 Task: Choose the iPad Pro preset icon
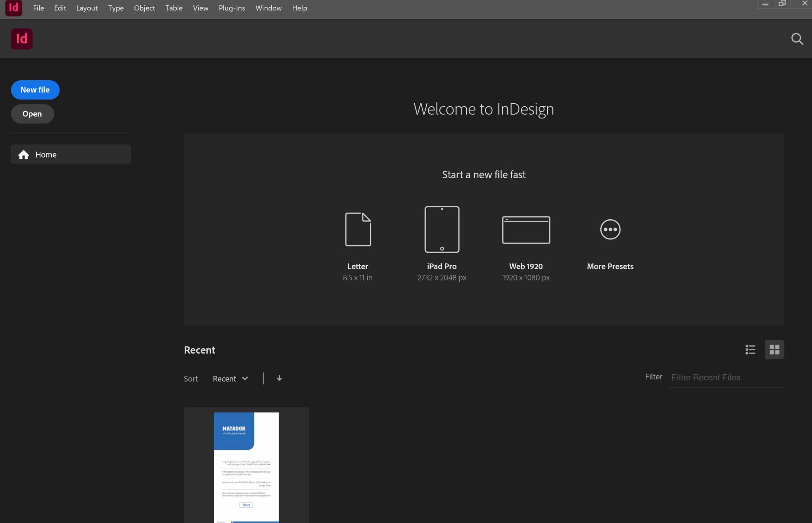click(442, 229)
